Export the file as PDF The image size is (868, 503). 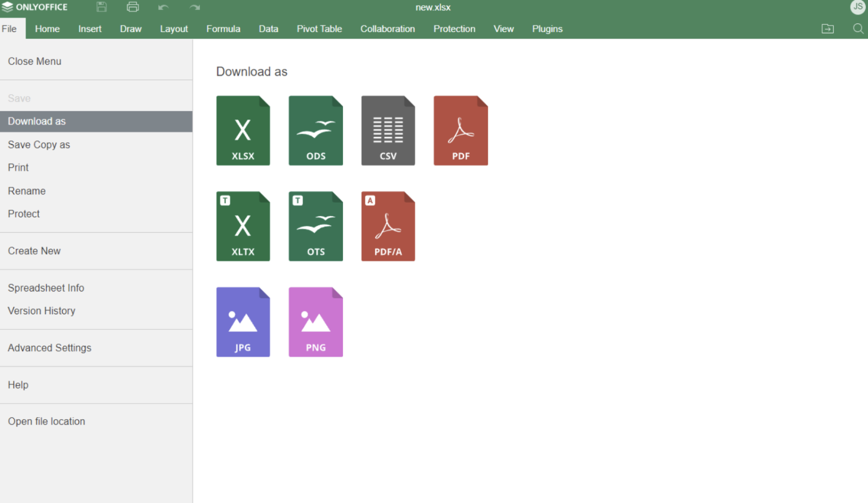(x=461, y=130)
